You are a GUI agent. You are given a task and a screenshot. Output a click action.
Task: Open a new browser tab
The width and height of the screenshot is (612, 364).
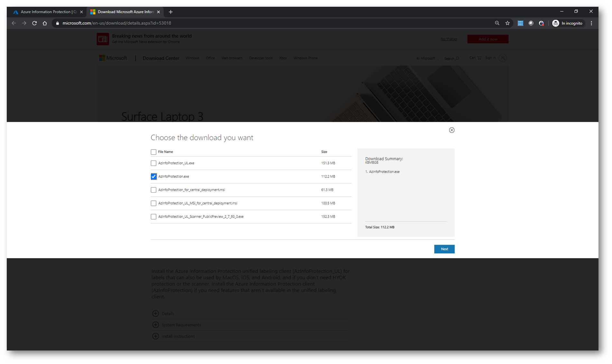[171, 12]
